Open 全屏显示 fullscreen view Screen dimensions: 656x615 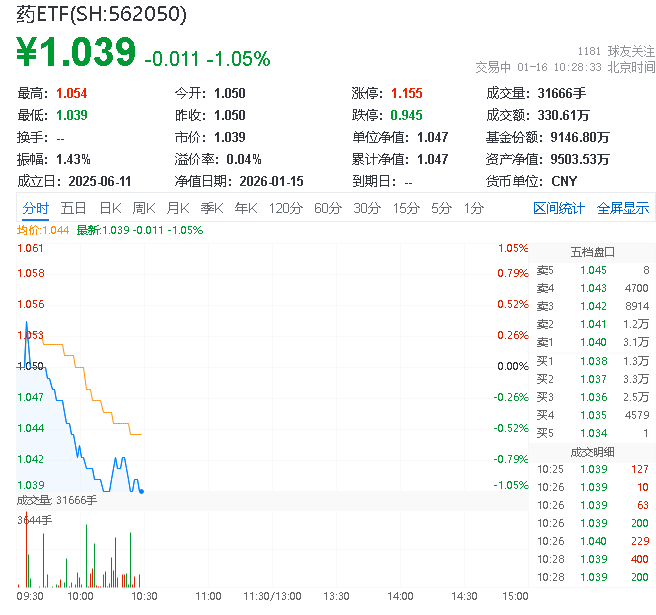623,208
